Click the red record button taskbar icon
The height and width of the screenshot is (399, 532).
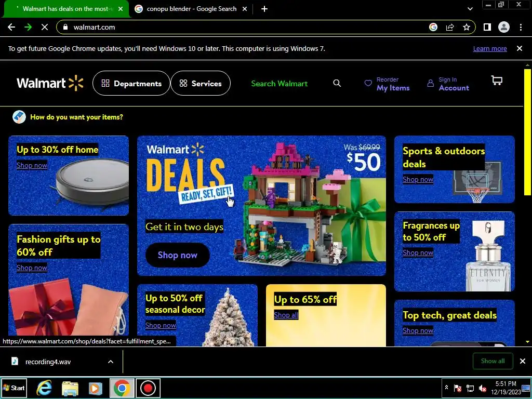click(148, 388)
